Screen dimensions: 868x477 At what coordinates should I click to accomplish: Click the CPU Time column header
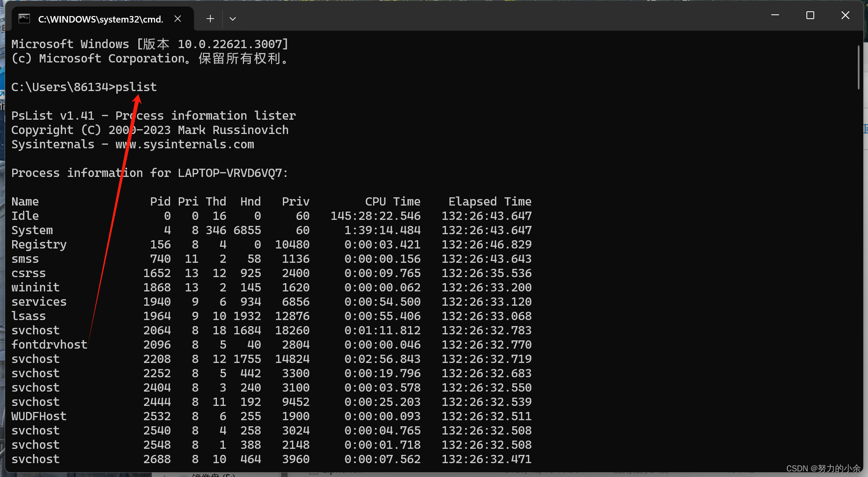coord(393,202)
